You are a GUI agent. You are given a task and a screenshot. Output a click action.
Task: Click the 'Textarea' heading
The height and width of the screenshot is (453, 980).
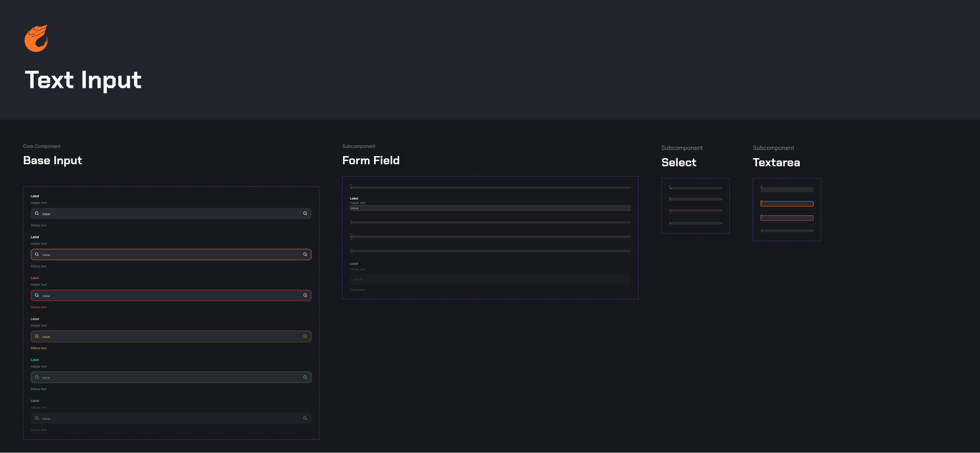click(776, 163)
